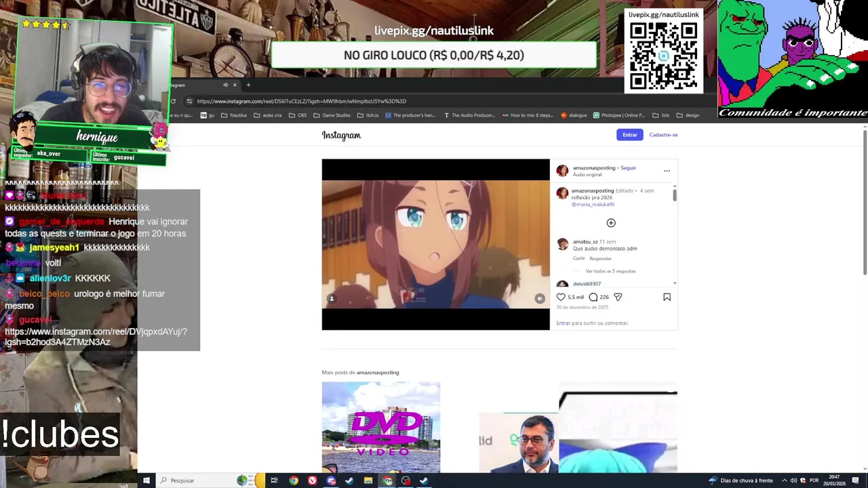This screenshot has width=868, height=488.
Task: Click the tagged-people icon on the video
Action: coord(332,298)
